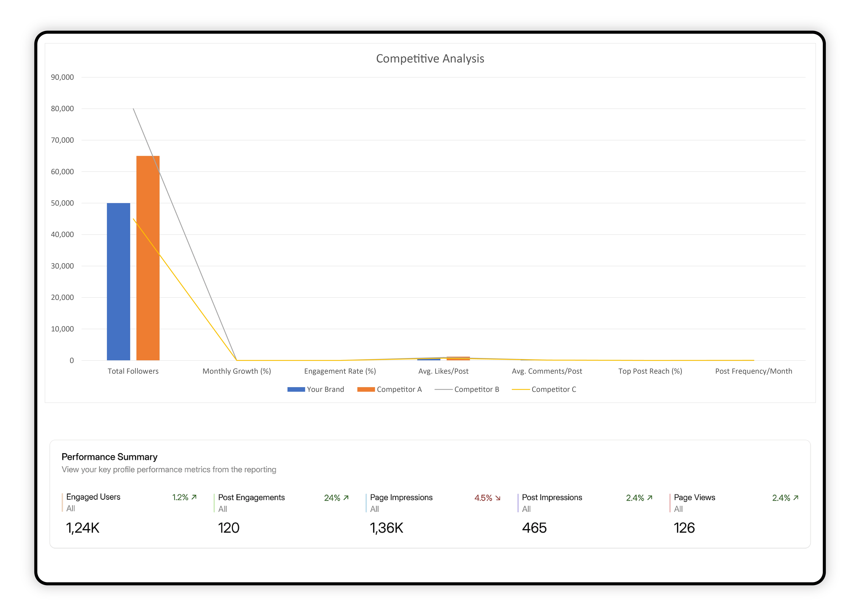
Task: Click the Competitor B legend entry
Action: tap(467, 389)
